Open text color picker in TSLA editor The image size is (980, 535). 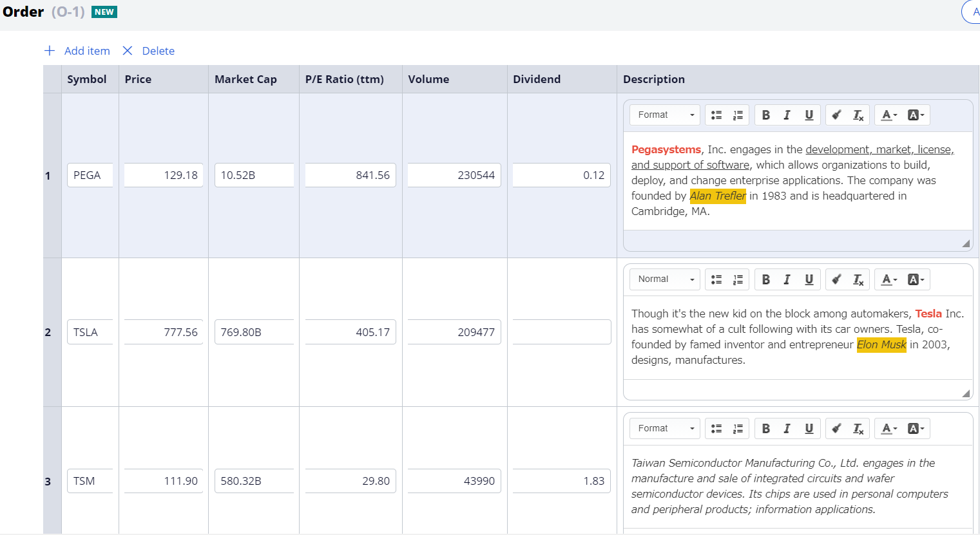889,279
